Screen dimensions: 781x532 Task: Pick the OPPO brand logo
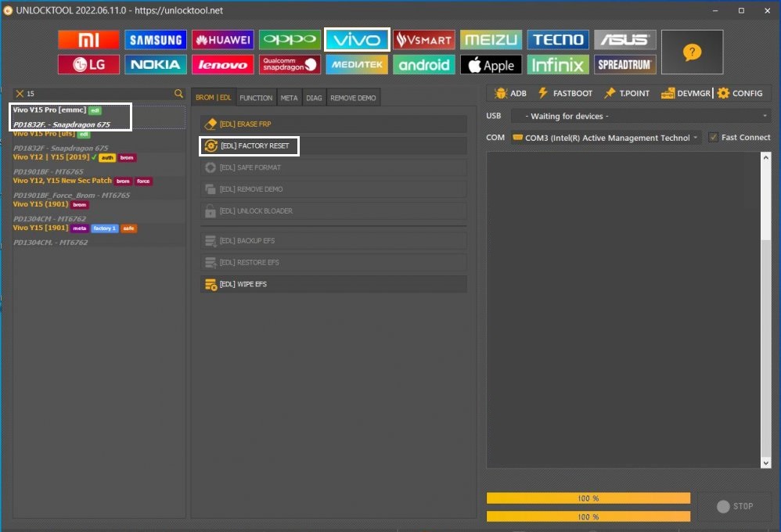tap(290, 40)
